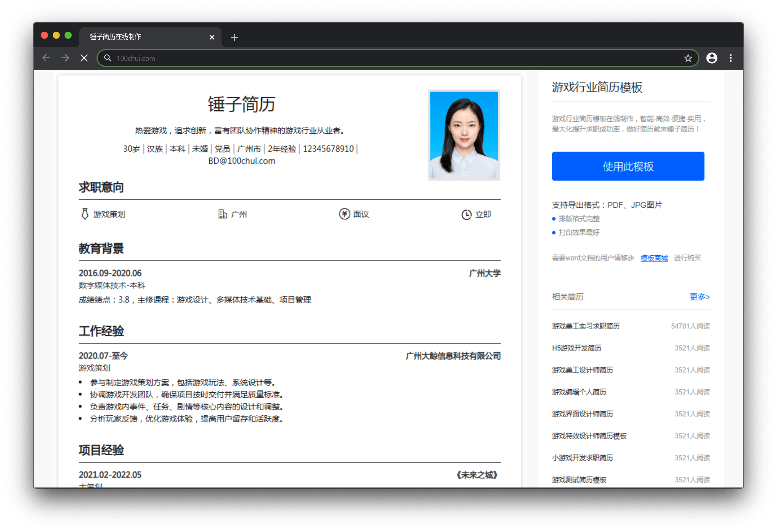The height and width of the screenshot is (532, 777).
Task: Click the project title 《未来之城》
Action: (477, 475)
